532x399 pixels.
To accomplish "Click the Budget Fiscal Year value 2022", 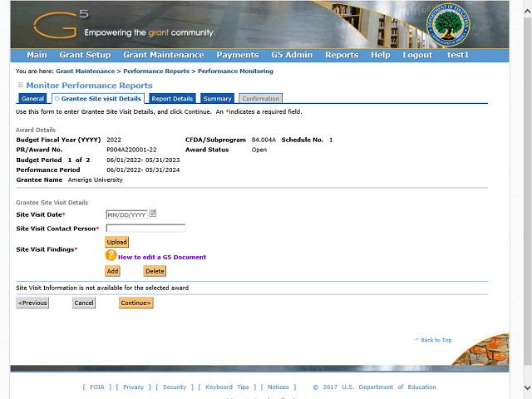I will tap(114, 140).
